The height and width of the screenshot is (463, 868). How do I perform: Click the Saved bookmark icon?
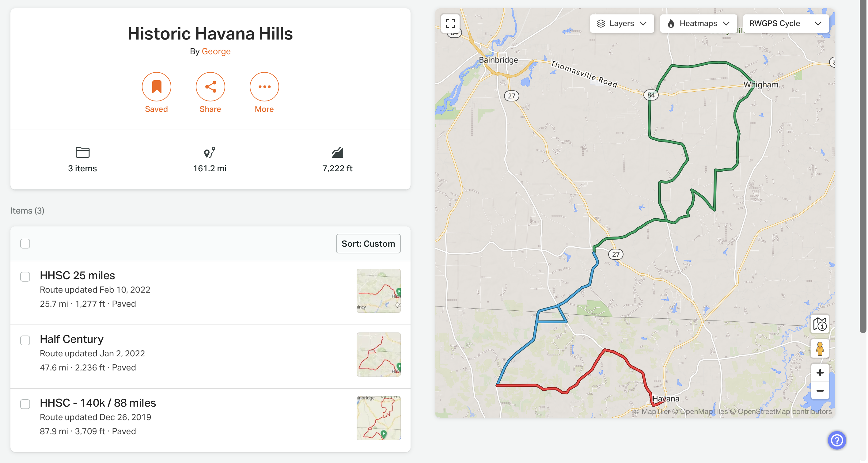click(156, 87)
